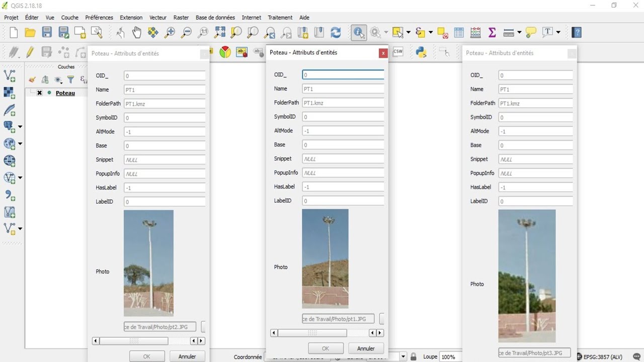Activate the Identify Features tool
Viewport: 644px width, 362px height.
click(x=359, y=33)
